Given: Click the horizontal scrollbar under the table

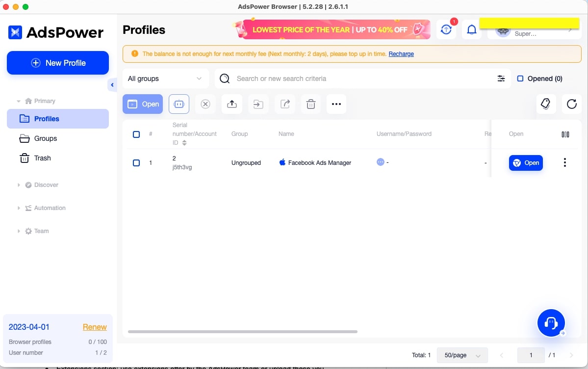Looking at the screenshot, I should click(242, 332).
